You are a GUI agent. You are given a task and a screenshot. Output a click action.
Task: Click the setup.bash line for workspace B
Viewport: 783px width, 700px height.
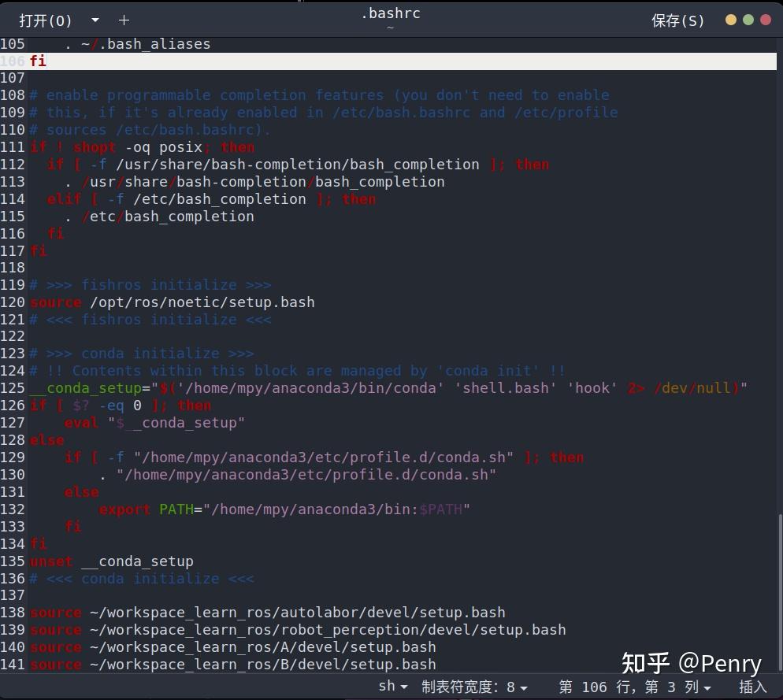pyautogui.click(x=233, y=664)
